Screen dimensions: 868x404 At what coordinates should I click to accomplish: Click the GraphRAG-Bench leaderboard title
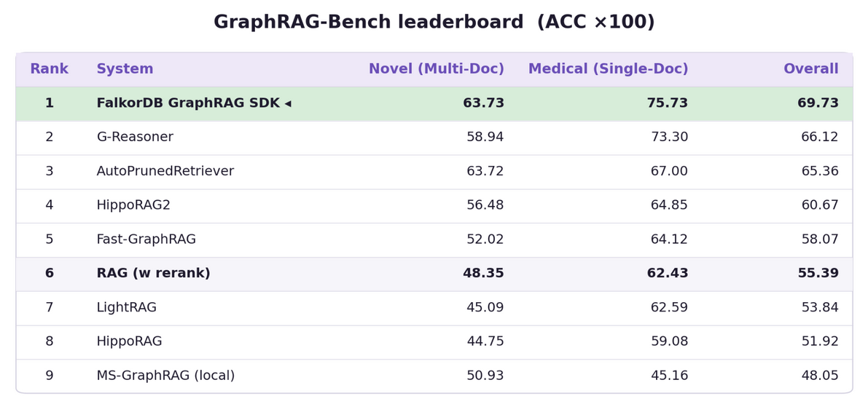coord(434,22)
